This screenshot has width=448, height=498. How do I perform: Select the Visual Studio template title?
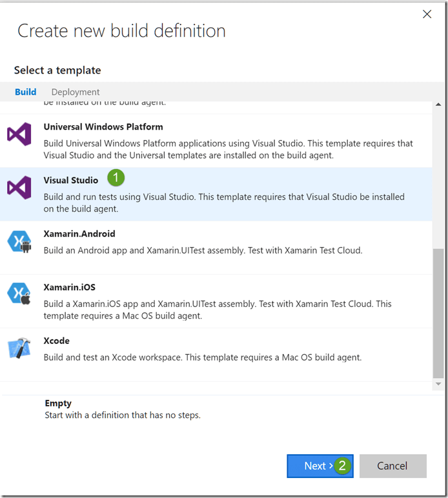pos(71,180)
